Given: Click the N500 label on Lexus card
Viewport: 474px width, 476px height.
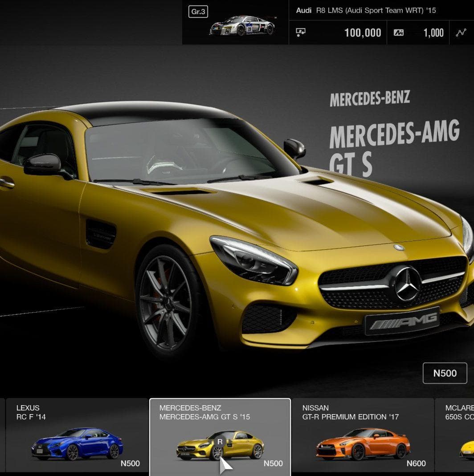Looking at the screenshot, I should coord(130,464).
